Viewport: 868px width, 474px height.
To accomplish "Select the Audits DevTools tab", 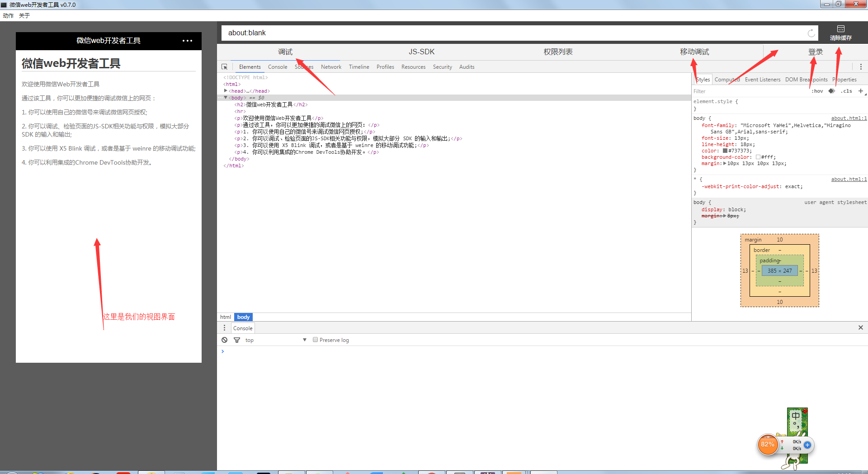I will point(467,67).
